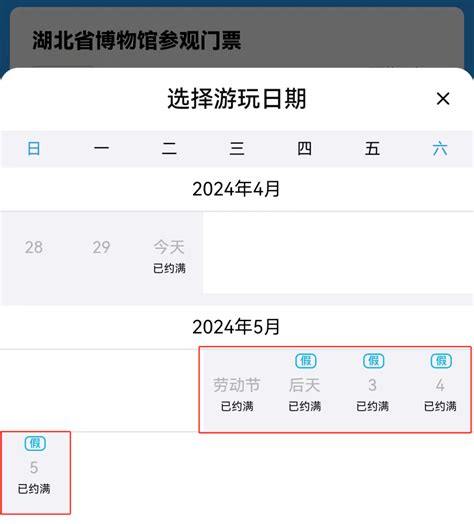This screenshot has width=474, height=524.
Task: Tap the 2024年4月 month heading
Action: click(x=236, y=189)
